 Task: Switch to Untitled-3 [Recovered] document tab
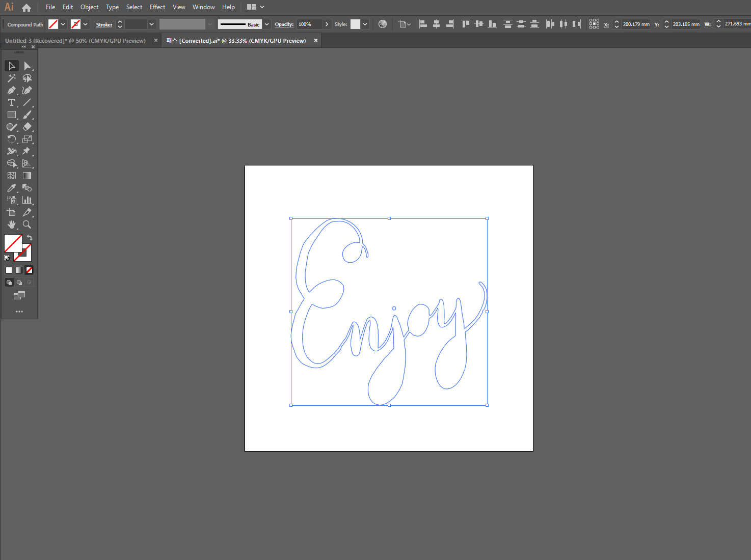tap(75, 41)
